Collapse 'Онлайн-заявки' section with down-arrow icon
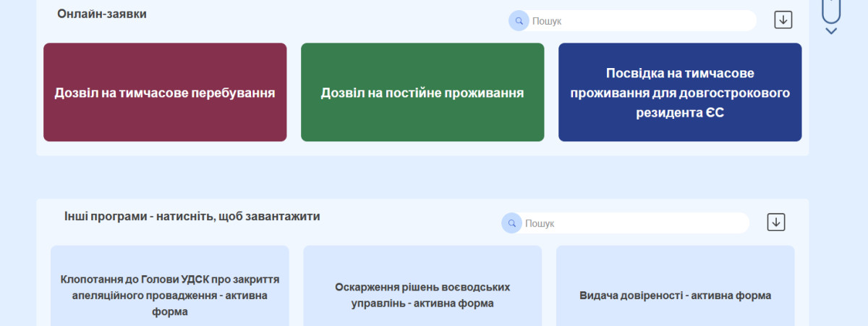This screenshot has height=326, width=868. [x=783, y=20]
